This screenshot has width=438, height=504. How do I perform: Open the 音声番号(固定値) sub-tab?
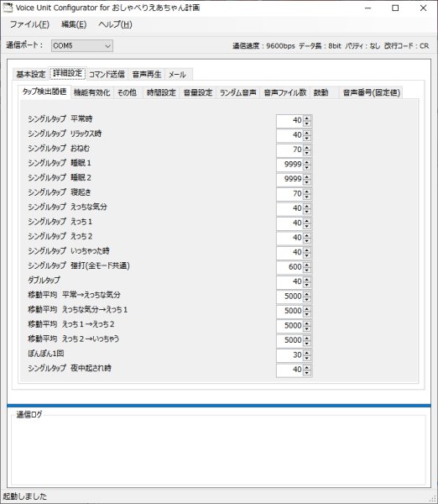371,92
